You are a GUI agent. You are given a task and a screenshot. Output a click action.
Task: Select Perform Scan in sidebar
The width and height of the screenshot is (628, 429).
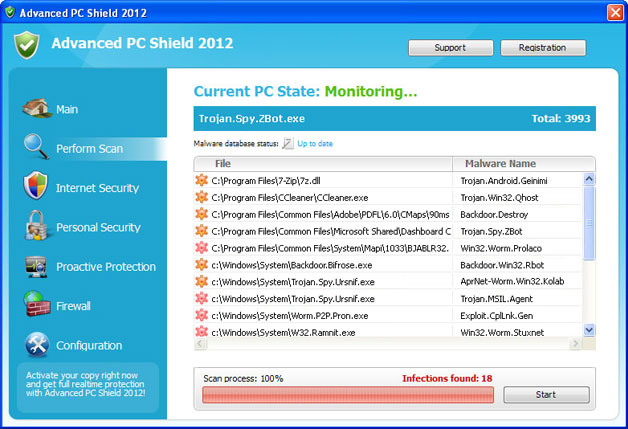tap(89, 149)
